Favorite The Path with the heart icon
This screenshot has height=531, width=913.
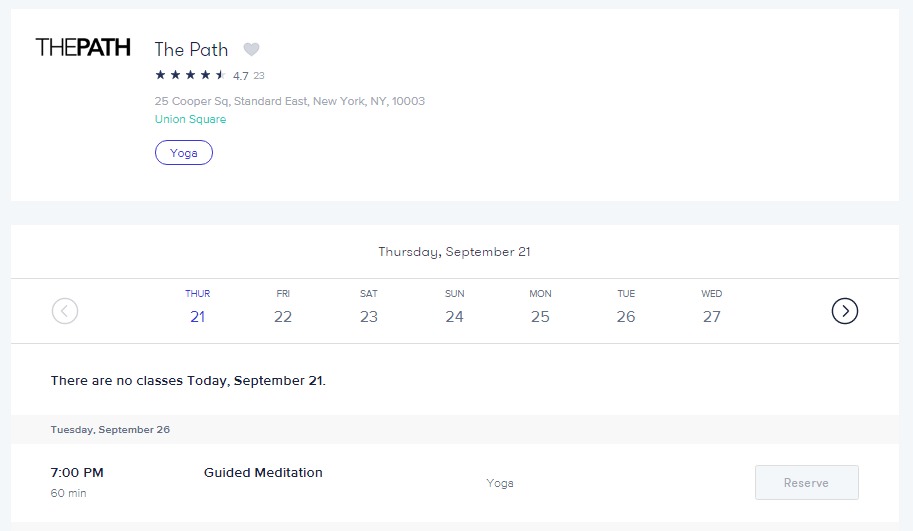(252, 49)
